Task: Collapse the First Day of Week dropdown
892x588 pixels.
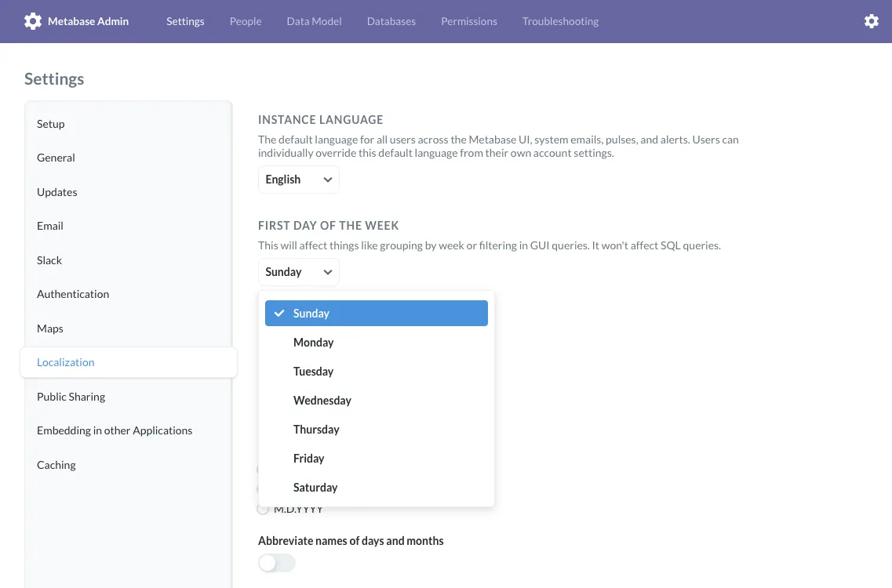Action: click(x=298, y=272)
